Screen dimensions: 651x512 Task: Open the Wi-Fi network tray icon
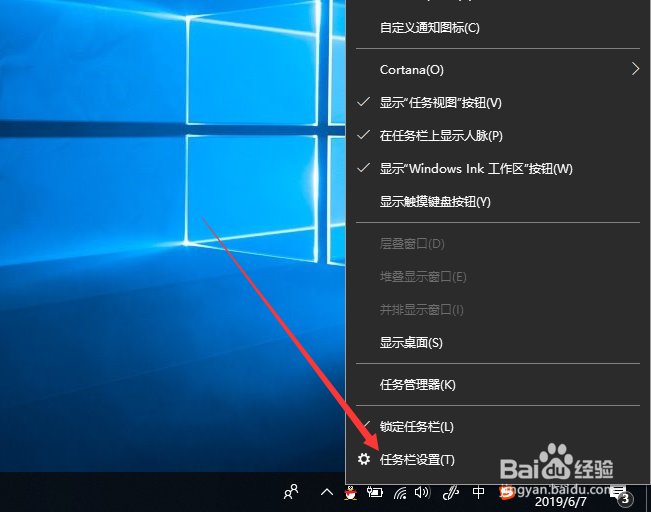400,493
